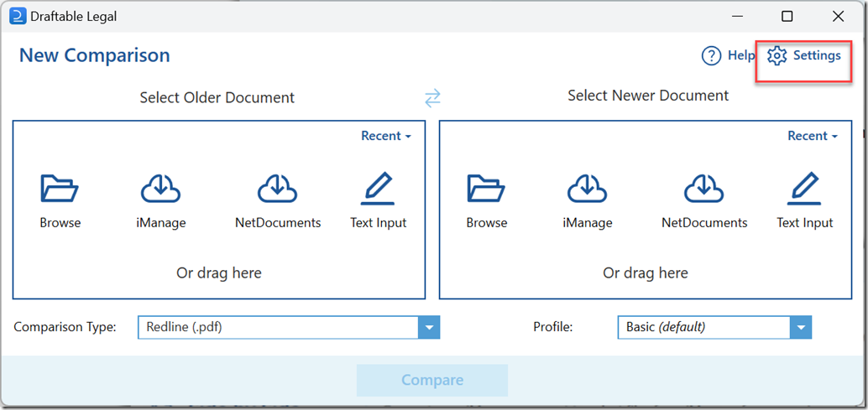
Task: Open Browse folder for newer document
Action: [x=486, y=189]
